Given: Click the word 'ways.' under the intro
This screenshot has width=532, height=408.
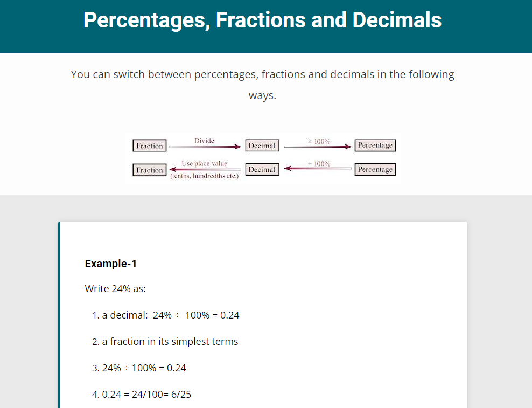Looking at the screenshot, I should [262, 96].
